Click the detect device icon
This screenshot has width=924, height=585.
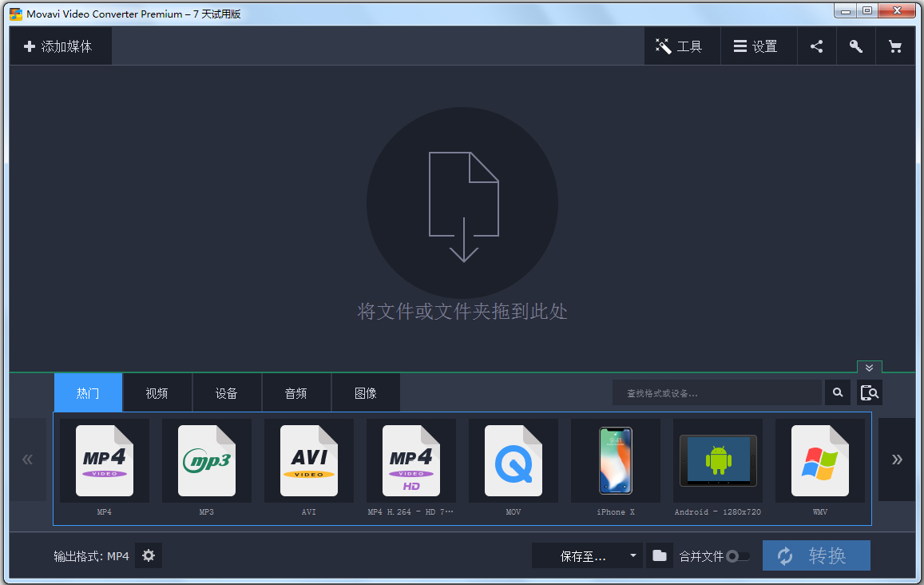click(870, 392)
